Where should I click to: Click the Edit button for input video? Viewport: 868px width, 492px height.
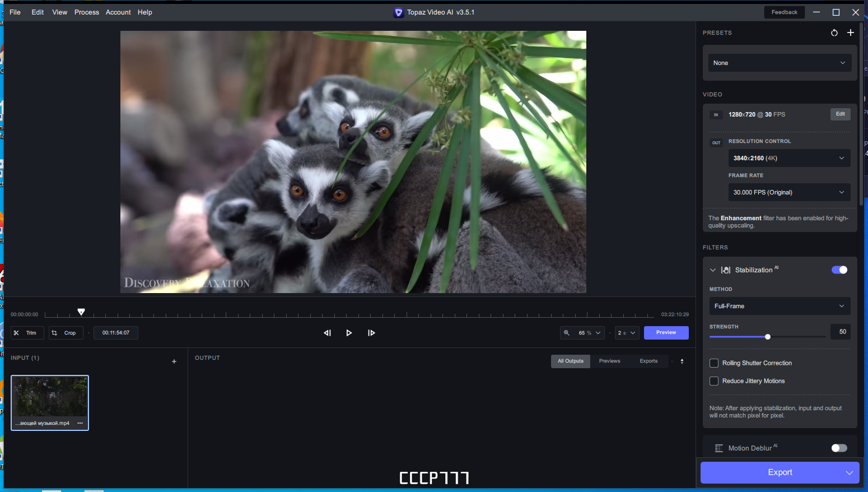[x=840, y=114]
